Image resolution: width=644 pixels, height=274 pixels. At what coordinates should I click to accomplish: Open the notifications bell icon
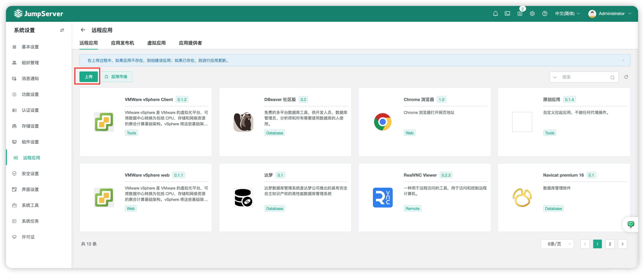click(x=496, y=14)
